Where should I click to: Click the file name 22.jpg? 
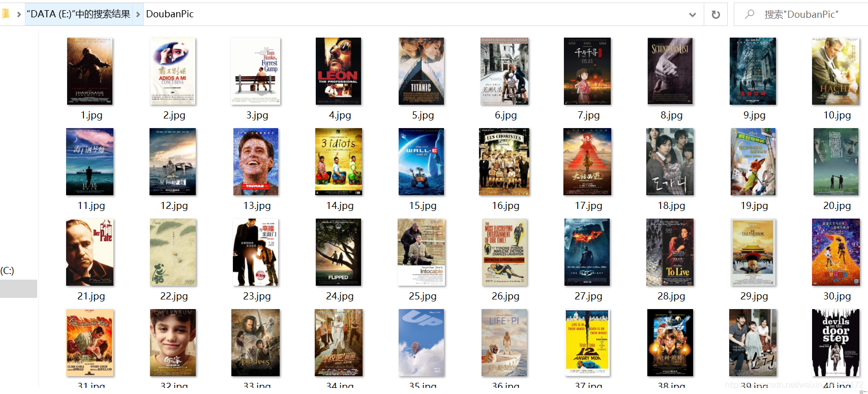tap(174, 296)
